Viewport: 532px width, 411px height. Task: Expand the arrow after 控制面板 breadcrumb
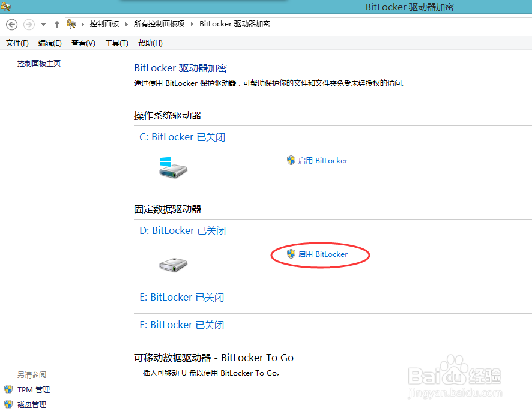[126, 24]
